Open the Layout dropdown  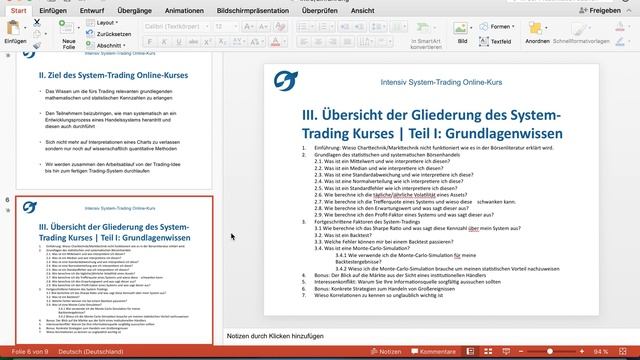point(102,23)
